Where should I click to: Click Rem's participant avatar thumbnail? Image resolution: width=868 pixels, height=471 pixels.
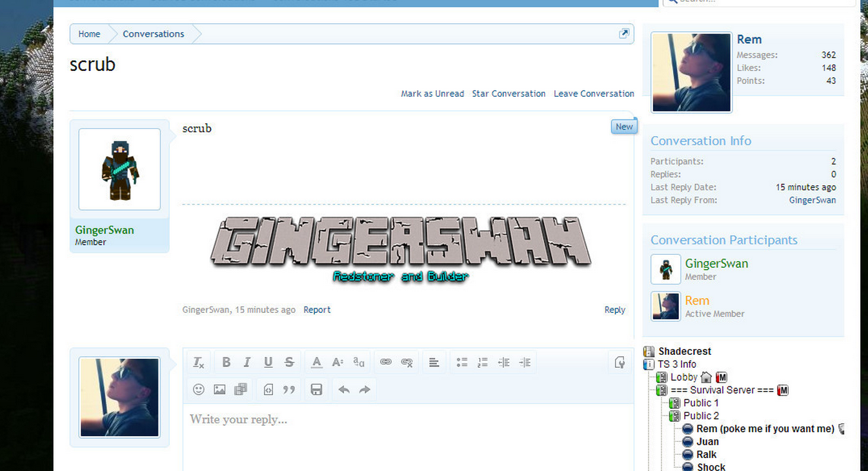(x=665, y=306)
